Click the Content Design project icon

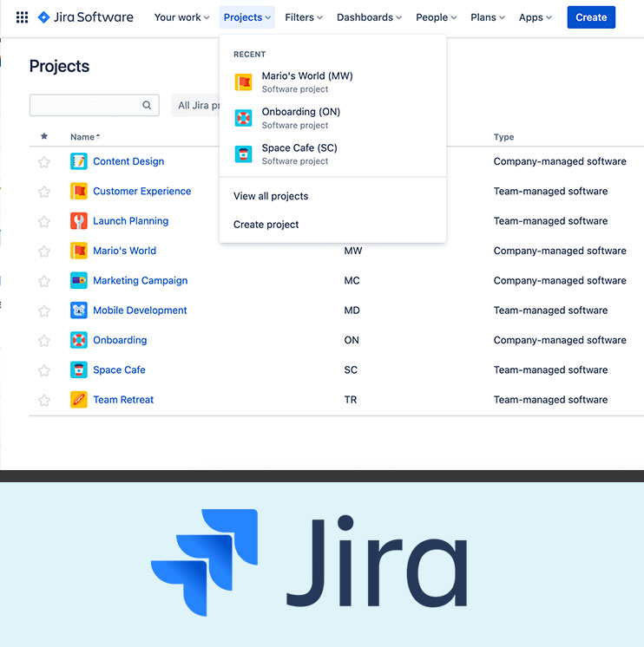pyautogui.click(x=79, y=161)
